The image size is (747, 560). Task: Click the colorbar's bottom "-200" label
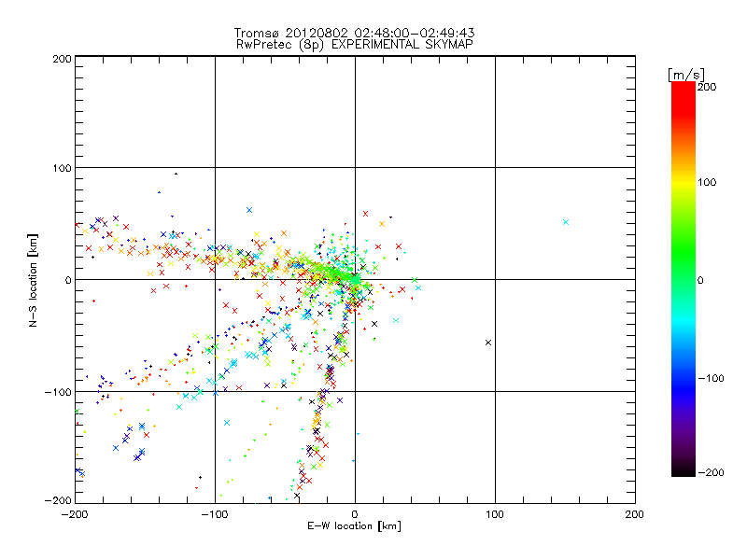pos(711,472)
